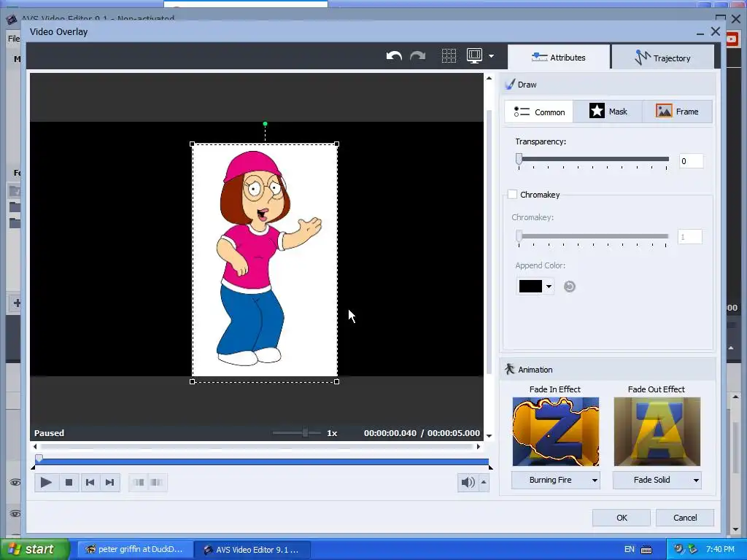Click preview scrollbar up arrow

[x=489, y=77]
